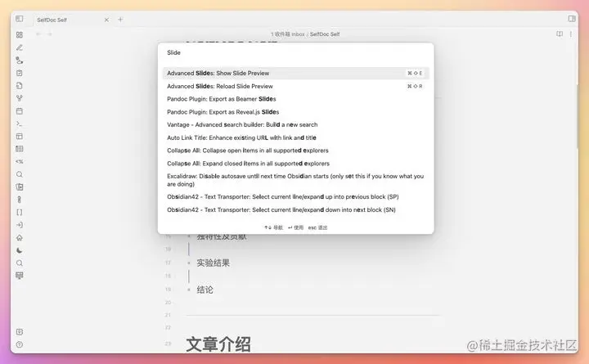Navigate back with left arrow
589x364 pixels.
point(38,34)
